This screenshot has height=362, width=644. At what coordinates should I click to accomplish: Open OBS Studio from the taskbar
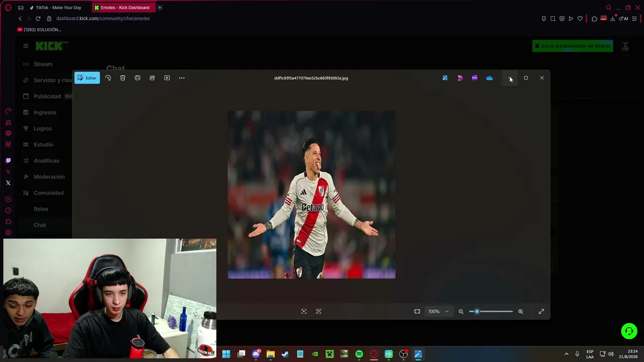pyautogui.click(x=404, y=354)
